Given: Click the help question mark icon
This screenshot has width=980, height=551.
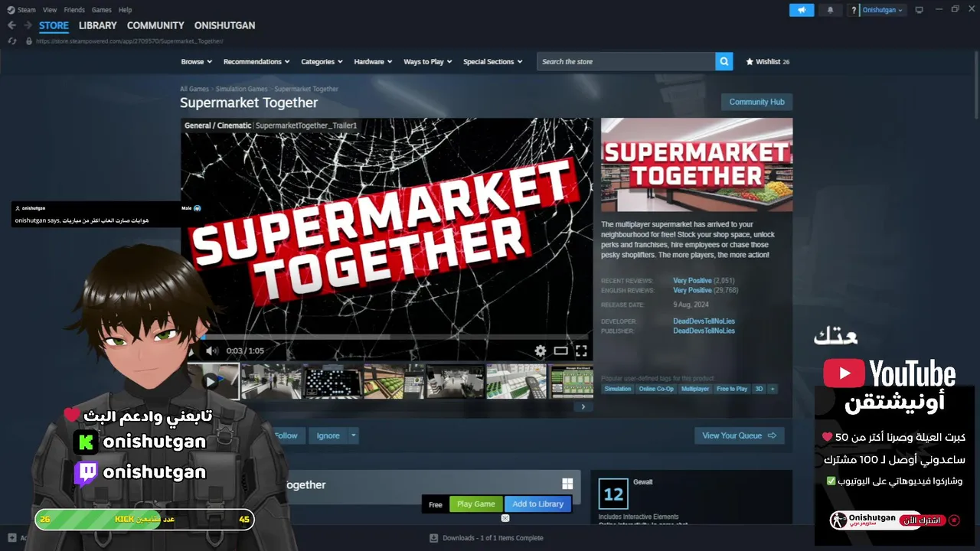Looking at the screenshot, I should coord(854,10).
